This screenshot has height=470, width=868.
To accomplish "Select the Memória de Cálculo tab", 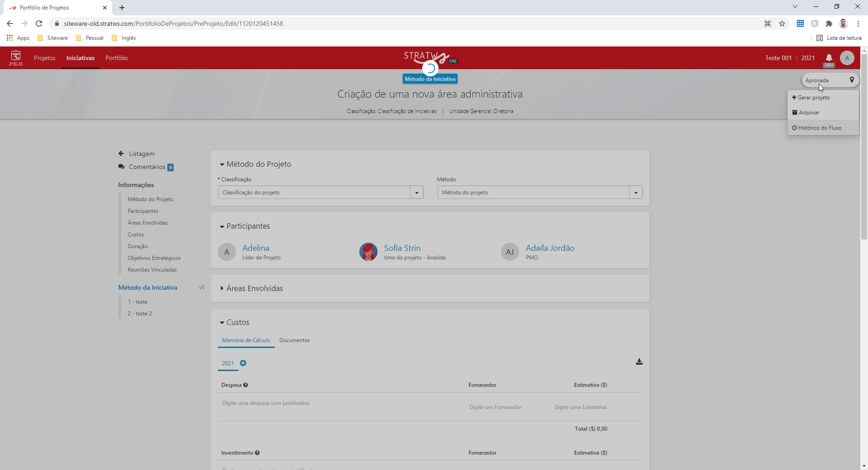I will [246, 340].
